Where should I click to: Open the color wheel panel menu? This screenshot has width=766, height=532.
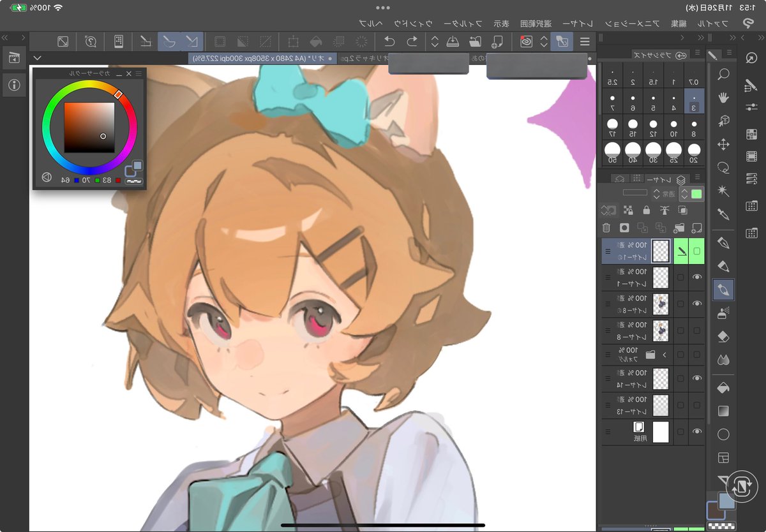(x=139, y=74)
